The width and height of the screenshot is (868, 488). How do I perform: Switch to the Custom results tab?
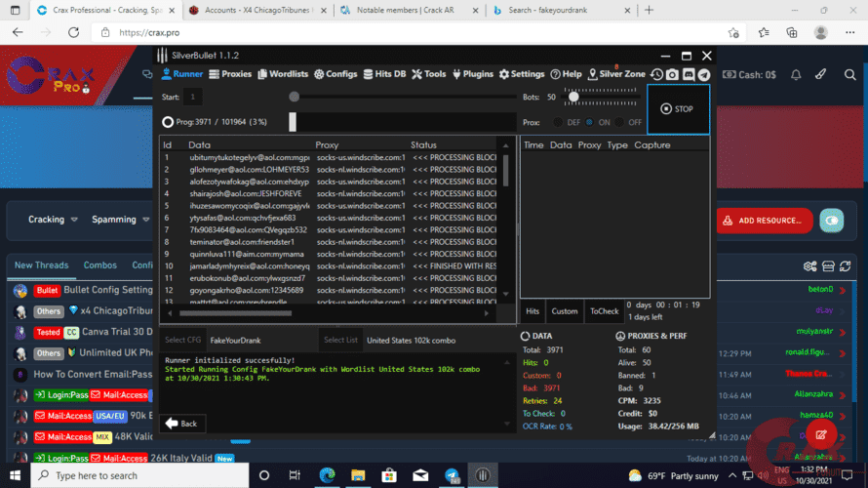(564, 311)
